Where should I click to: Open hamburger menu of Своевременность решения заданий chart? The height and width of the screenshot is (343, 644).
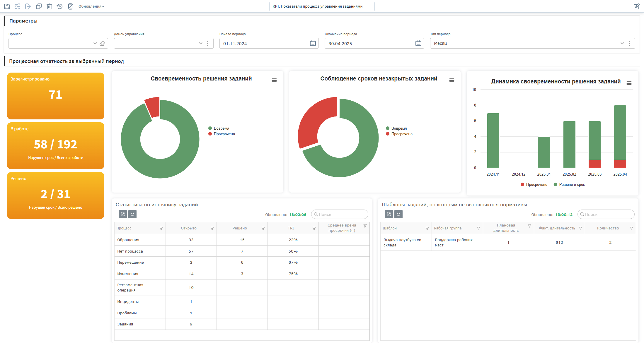274,80
